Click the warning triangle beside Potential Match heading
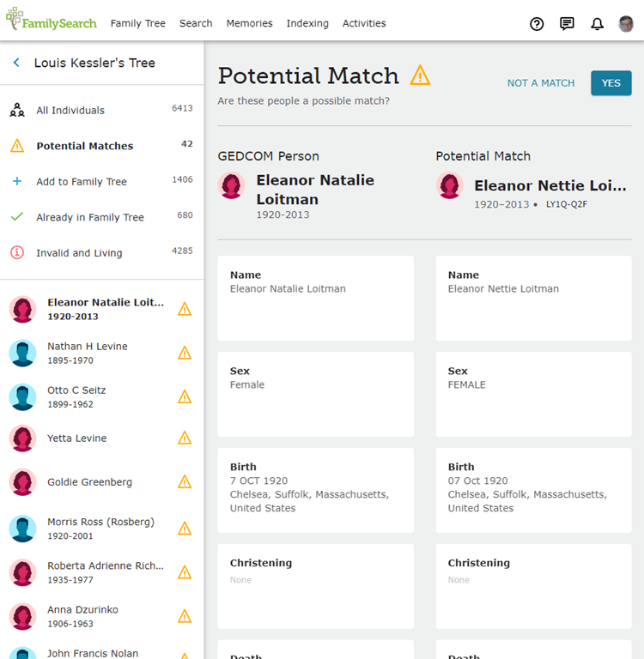Screen dimensions: 644x659 point(420,76)
